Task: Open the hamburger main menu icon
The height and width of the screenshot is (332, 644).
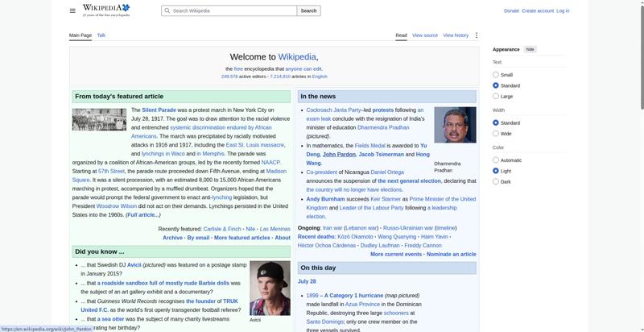Action: tap(72, 10)
